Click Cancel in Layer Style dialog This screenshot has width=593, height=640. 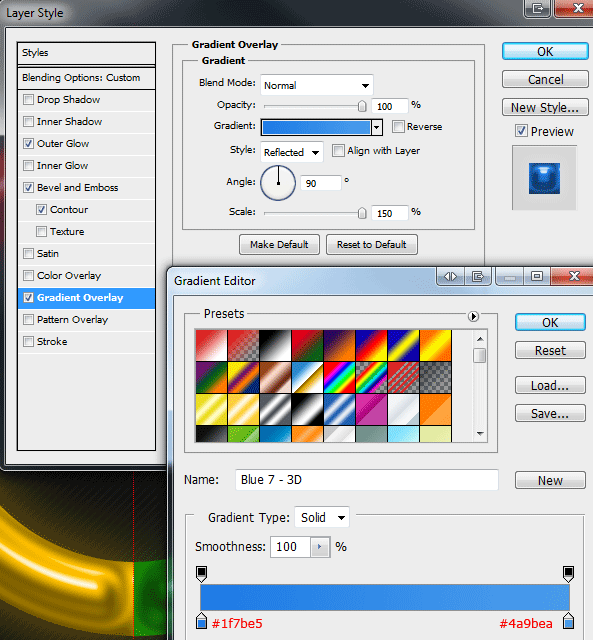[x=545, y=79]
